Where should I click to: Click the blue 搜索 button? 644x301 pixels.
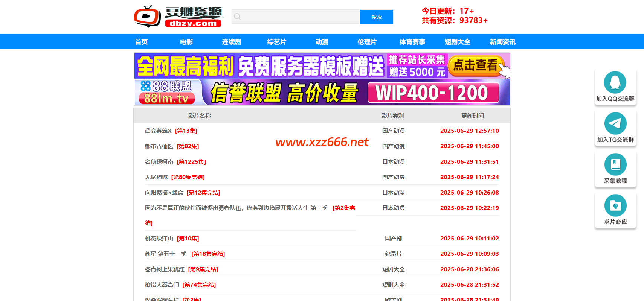pos(377,17)
